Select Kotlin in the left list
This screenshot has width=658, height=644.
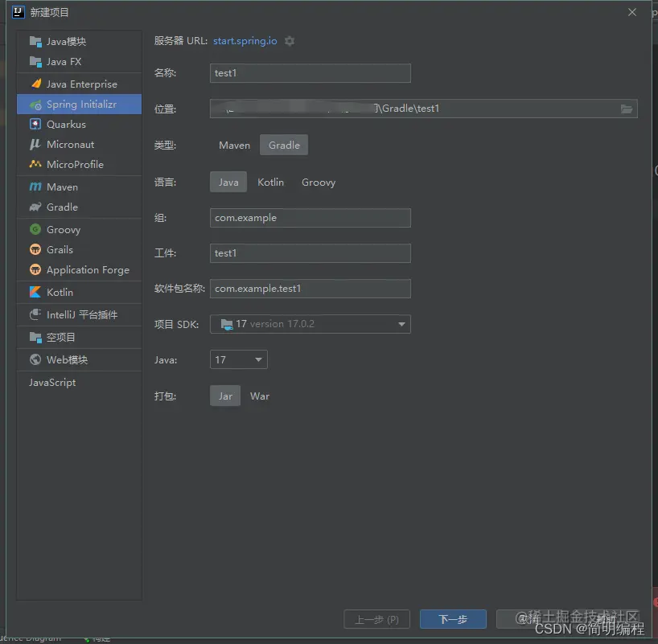pyautogui.click(x=80, y=292)
